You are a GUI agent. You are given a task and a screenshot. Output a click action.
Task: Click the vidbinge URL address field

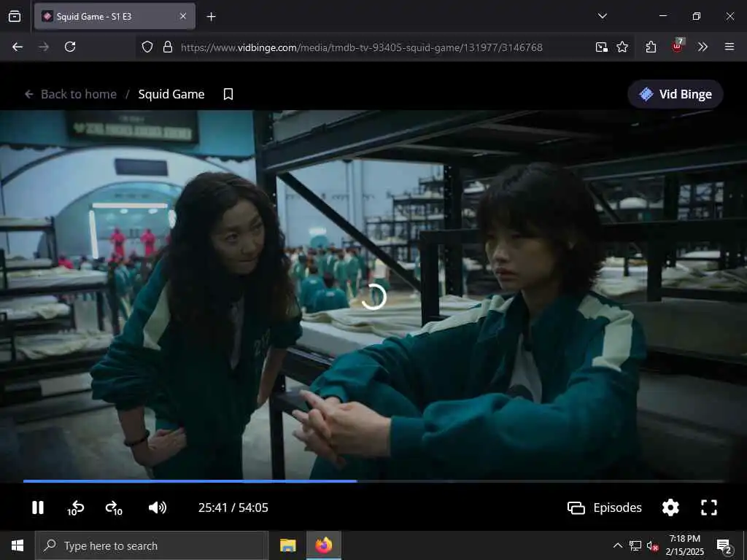(362, 47)
